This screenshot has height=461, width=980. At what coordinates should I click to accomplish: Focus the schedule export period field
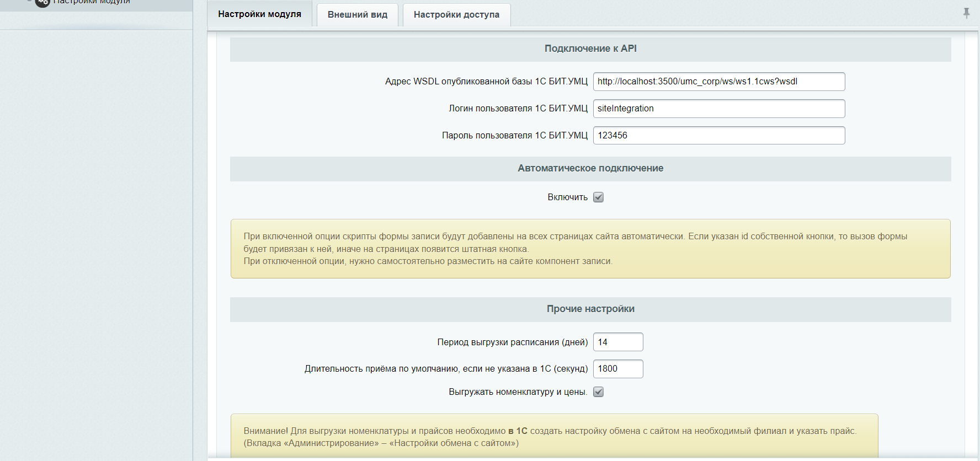tap(617, 342)
